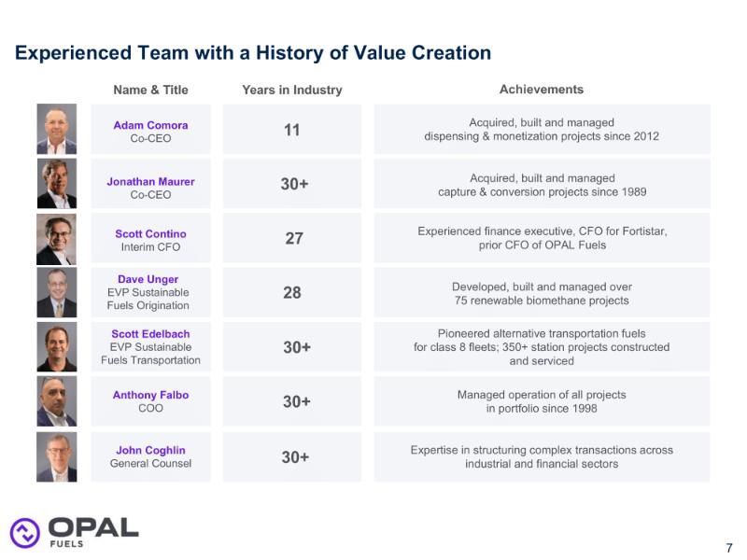
Task: Select the Anthony Falbo COO cell
Action: point(150,401)
